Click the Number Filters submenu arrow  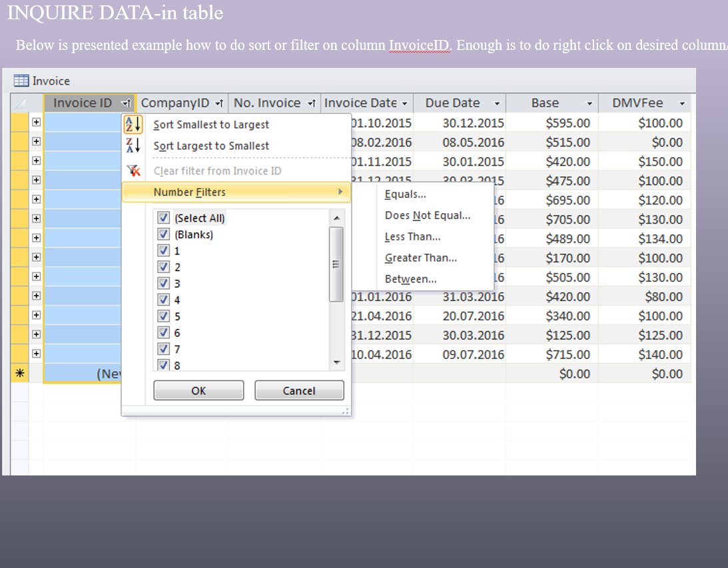tap(340, 192)
